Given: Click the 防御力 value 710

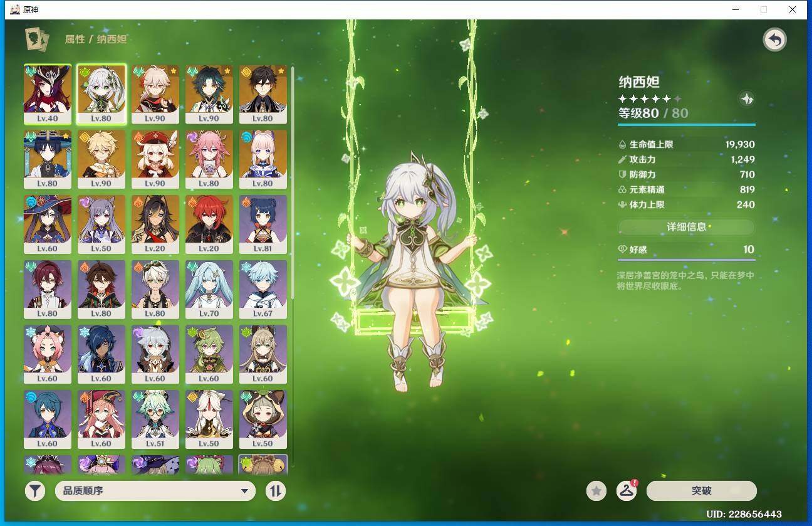Looking at the screenshot, I should tap(747, 174).
